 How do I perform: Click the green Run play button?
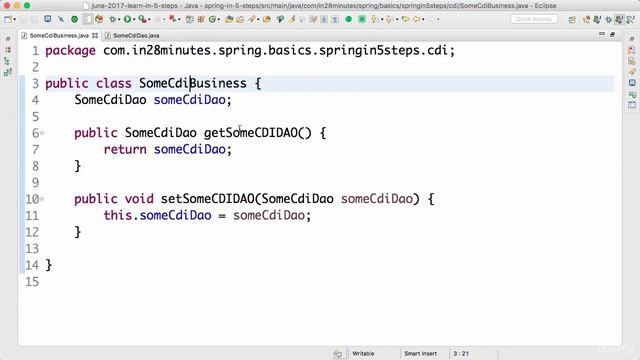point(127,19)
